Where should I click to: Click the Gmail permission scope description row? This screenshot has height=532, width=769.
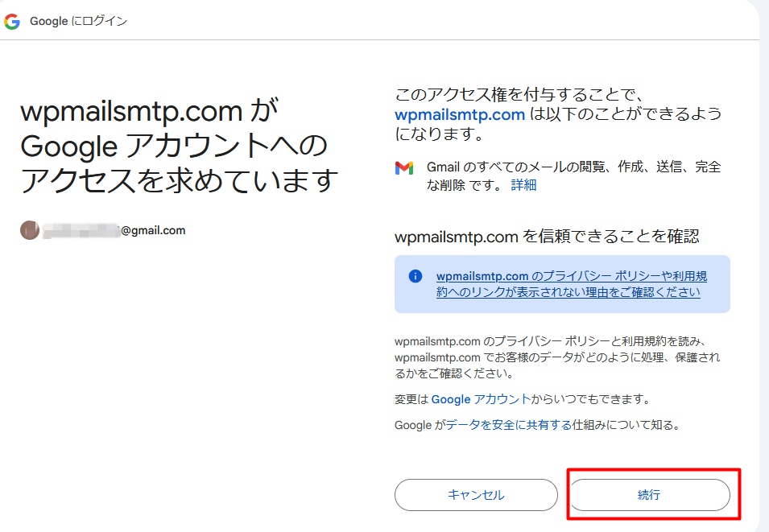(556, 175)
